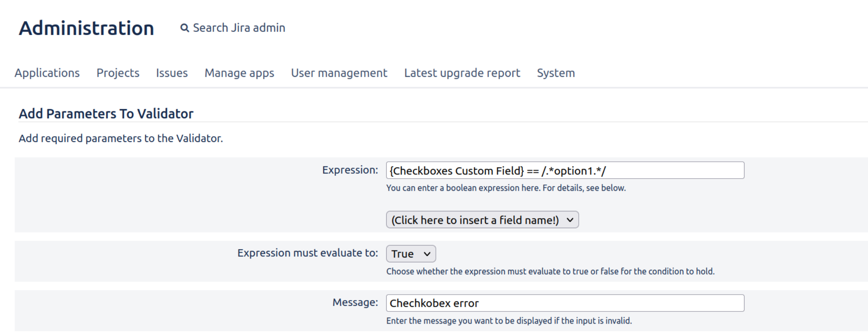The width and height of the screenshot is (868, 332).
Task: Open the Manage apps tab
Action: pyautogui.click(x=239, y=73)
